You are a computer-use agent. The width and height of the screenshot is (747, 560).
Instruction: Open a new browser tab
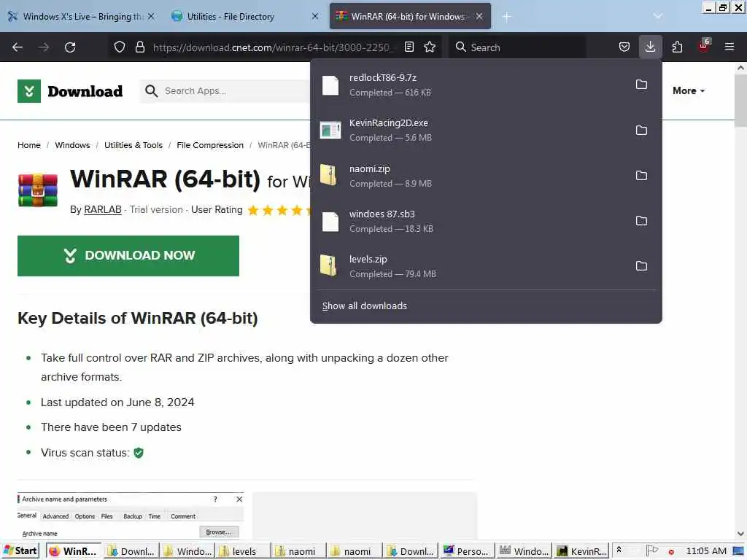(507, 17)
